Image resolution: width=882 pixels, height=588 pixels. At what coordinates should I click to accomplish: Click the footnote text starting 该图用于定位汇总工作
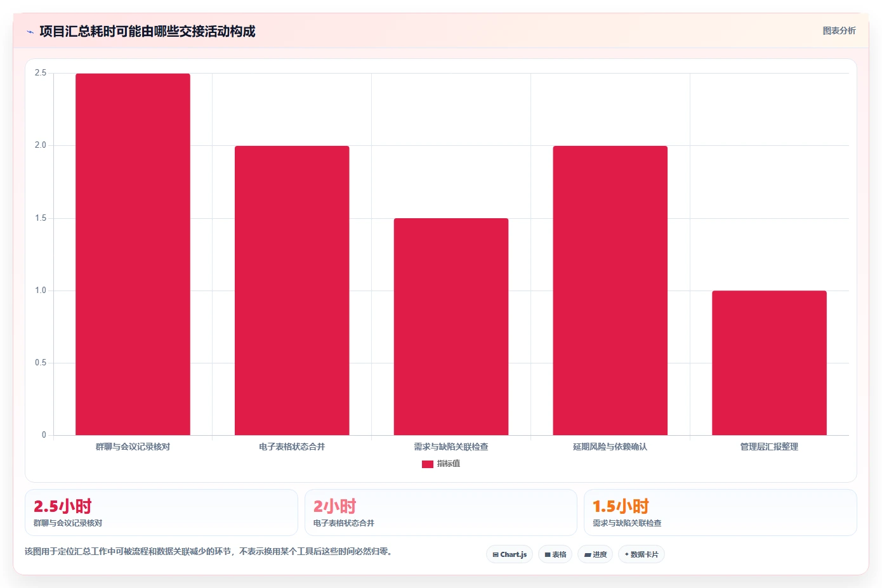209,552
